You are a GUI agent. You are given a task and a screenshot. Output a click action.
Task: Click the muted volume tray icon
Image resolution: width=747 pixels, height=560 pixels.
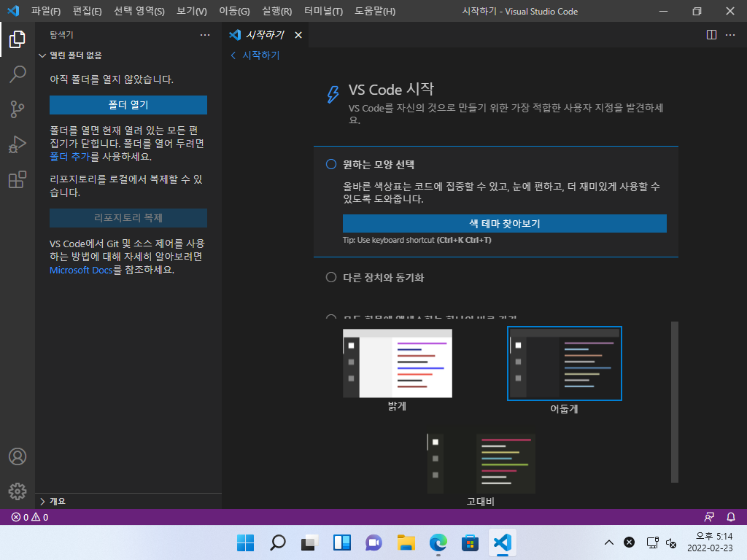coord(671,542)
